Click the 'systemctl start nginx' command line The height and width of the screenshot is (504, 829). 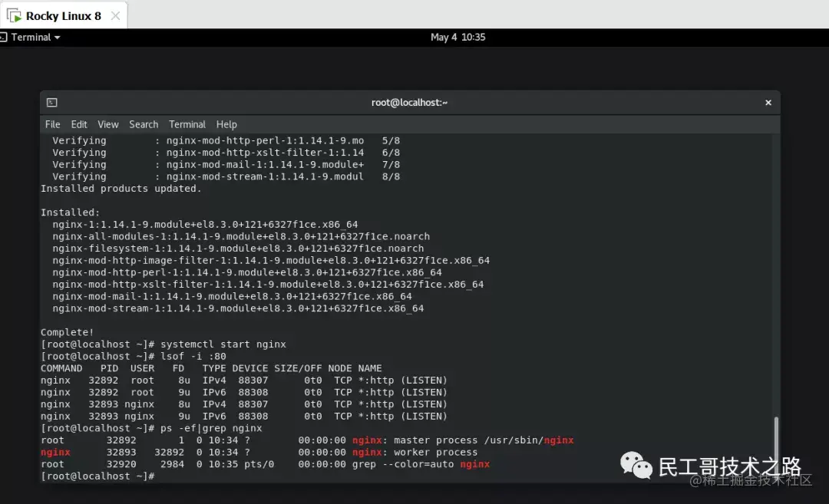[x=163, y=344]
